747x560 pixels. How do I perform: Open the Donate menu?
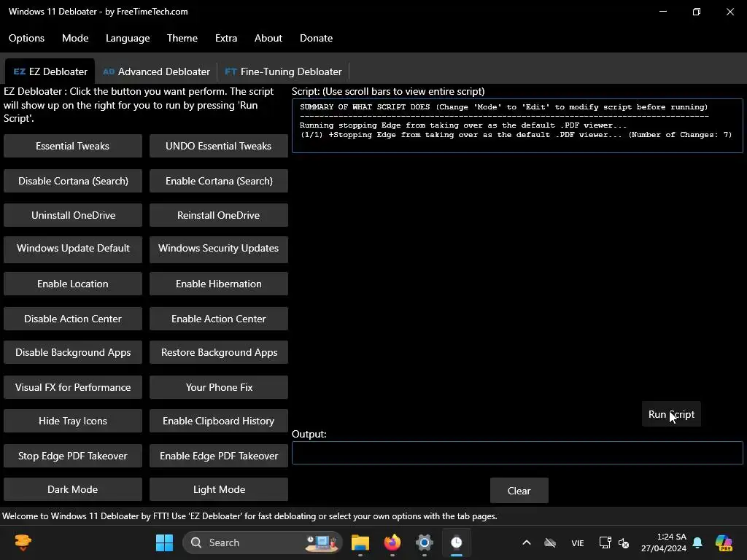(x=316, y=38)
